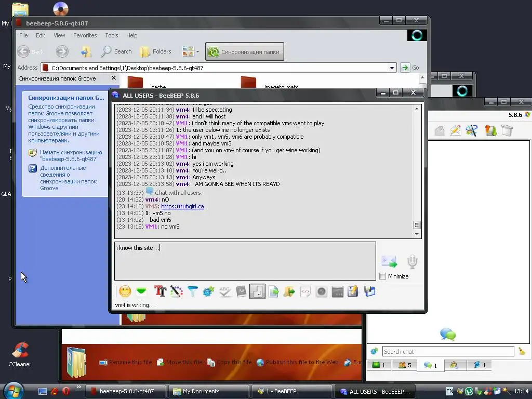Image resolution: width=532 pixels, height=399 pixels.
Task: Click the chat history scrollbar up arrow
Action: [x=417, y=109]
